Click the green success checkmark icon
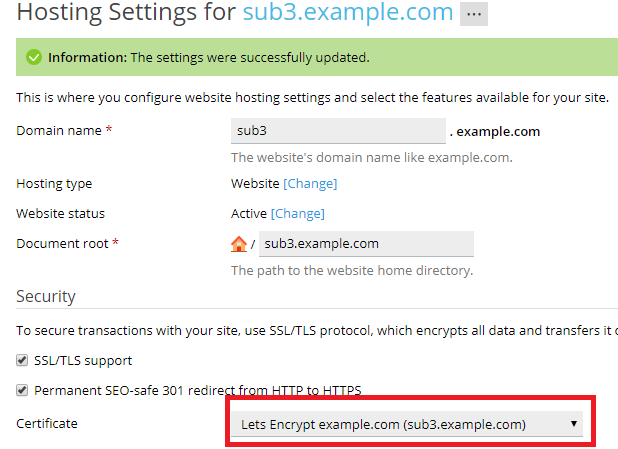The height and width of the screenshot is (449, 618). coord(33,57)
